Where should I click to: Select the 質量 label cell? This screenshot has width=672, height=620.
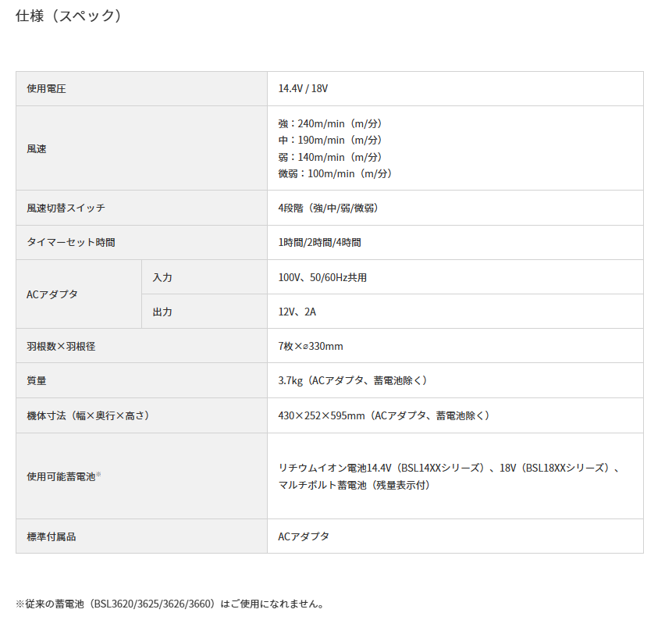(x=141, y=380)
